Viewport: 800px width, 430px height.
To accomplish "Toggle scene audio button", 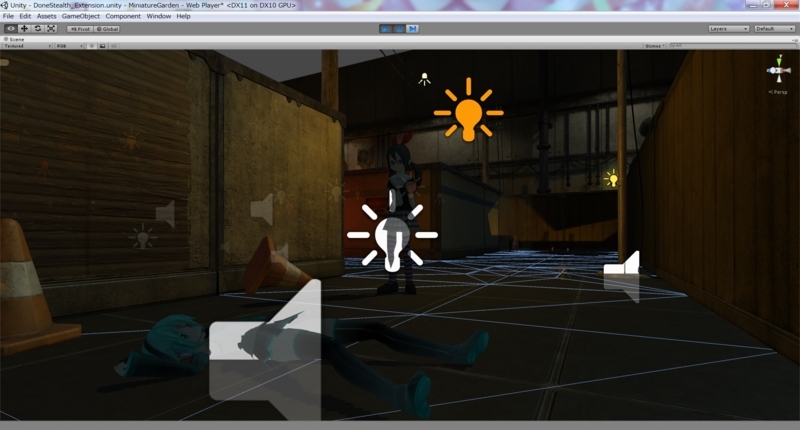I will 113,46.
